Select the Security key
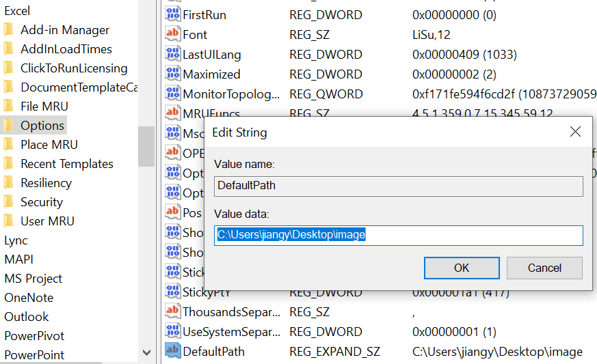This screenshot has width=597, height=364. [x=42, y=201]
